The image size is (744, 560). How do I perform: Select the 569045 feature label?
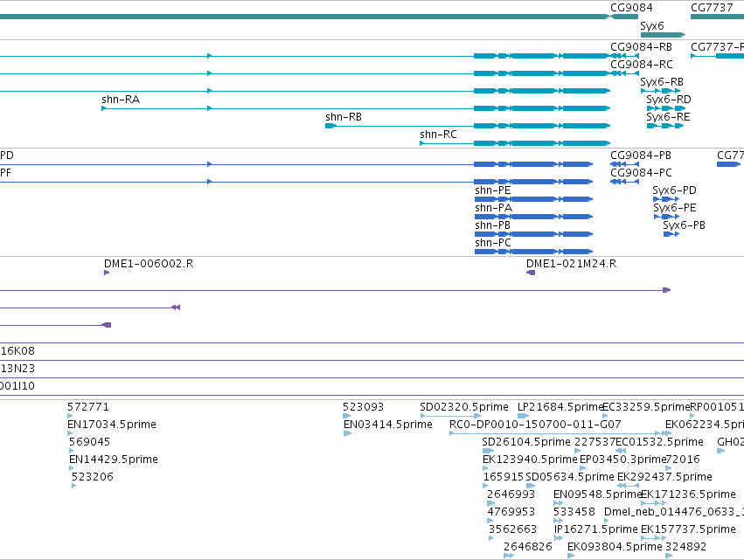pos(90,442)
